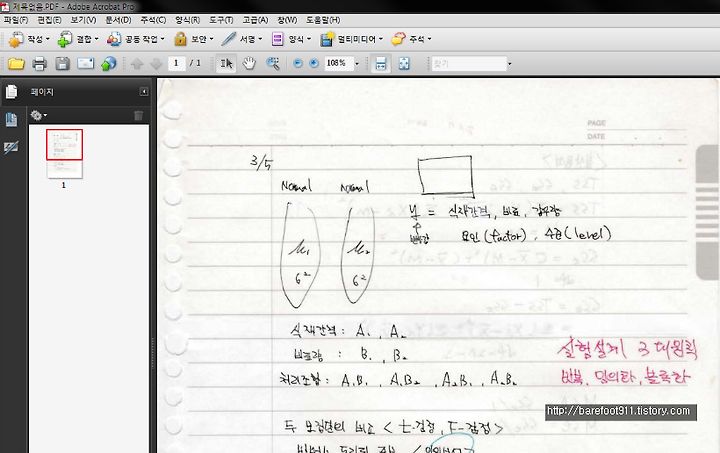Screen dimensions: 720x453
Task: Click the 보안 padlock icon
Action: [180, 39]
